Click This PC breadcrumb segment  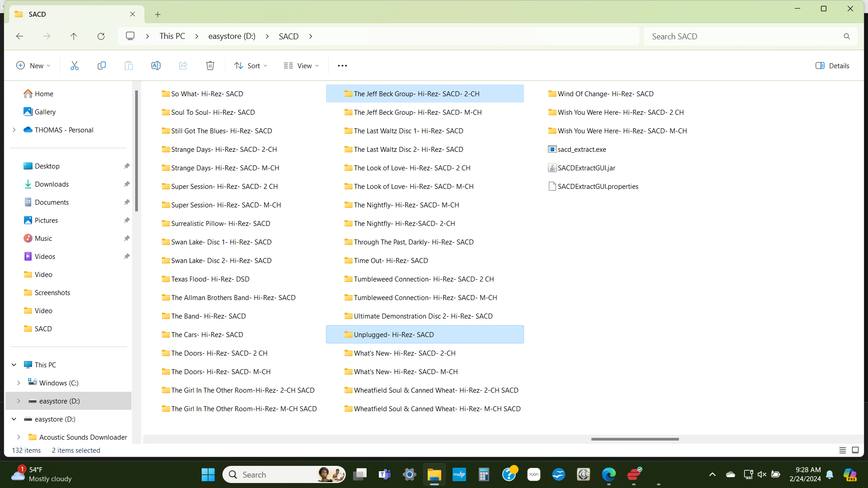[x=172, y=36]
